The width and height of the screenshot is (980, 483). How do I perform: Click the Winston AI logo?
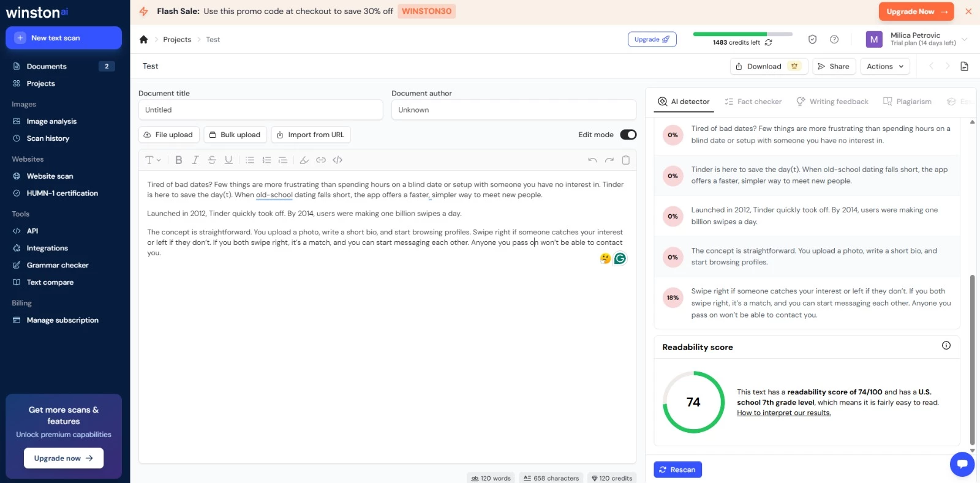37,12
